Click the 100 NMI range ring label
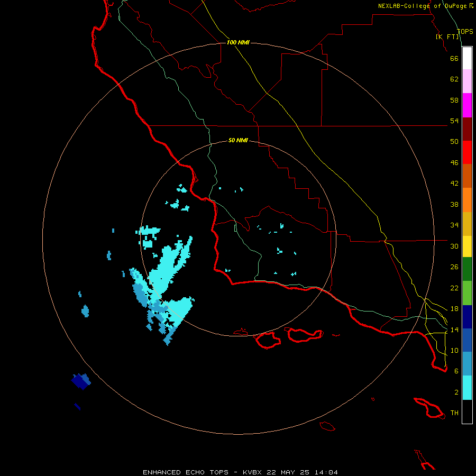 point(238,42)
